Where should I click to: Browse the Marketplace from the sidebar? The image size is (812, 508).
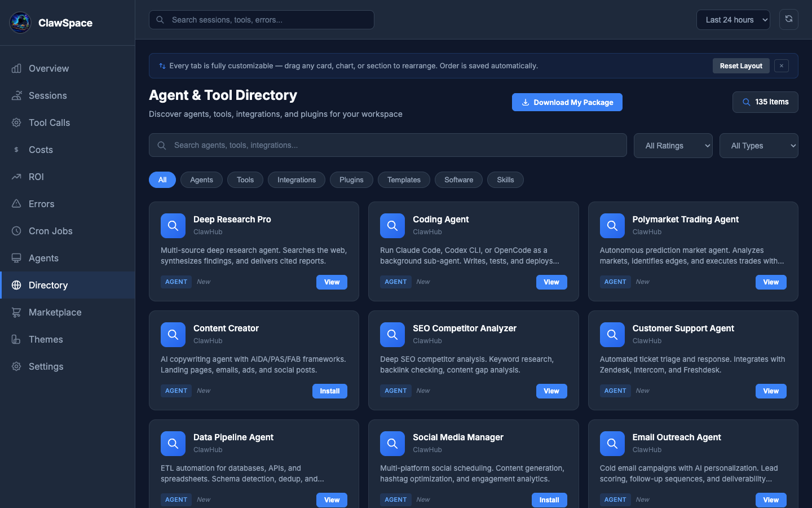tap(55, 312)
